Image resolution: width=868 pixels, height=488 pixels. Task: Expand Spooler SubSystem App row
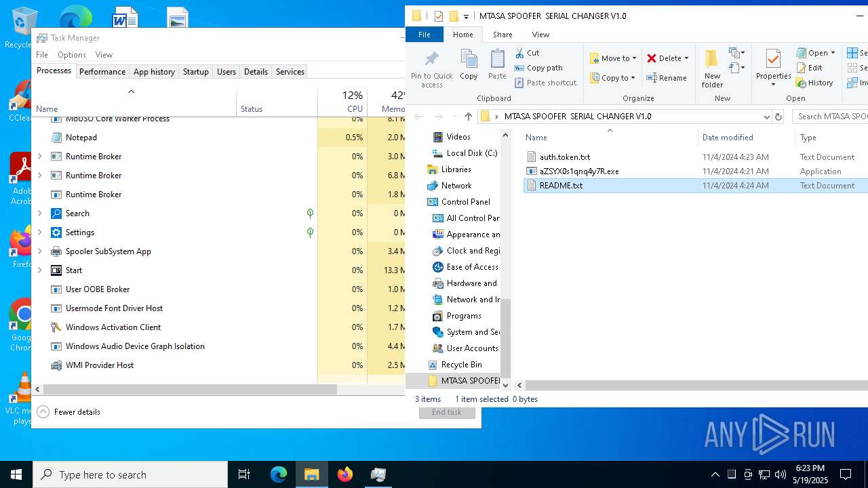(x=40, y=251)
